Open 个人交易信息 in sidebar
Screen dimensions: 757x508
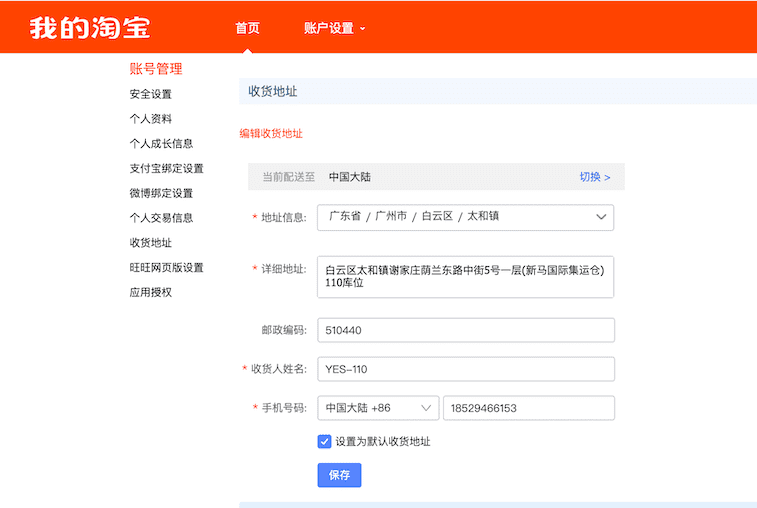(x=161, y=218)
